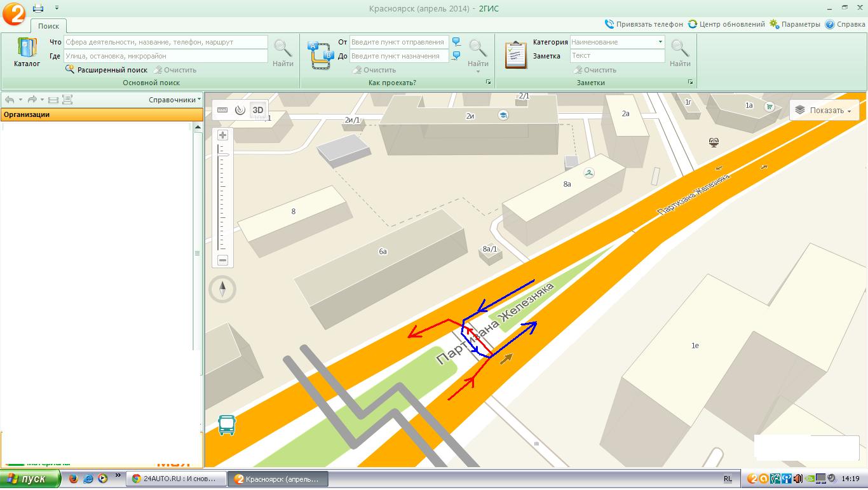Focus the До destination point field
Screen dimensions: 868x490
pos(399,56)
